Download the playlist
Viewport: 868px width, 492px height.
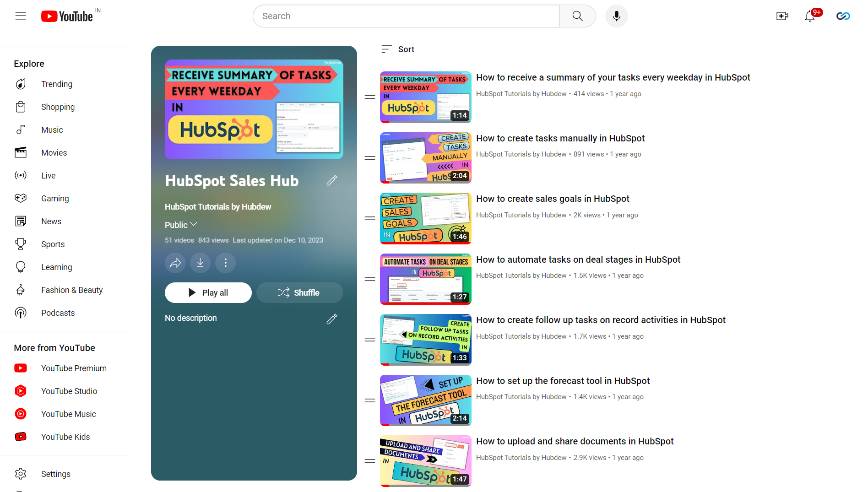pyautogui.click(x=200, y=263)
